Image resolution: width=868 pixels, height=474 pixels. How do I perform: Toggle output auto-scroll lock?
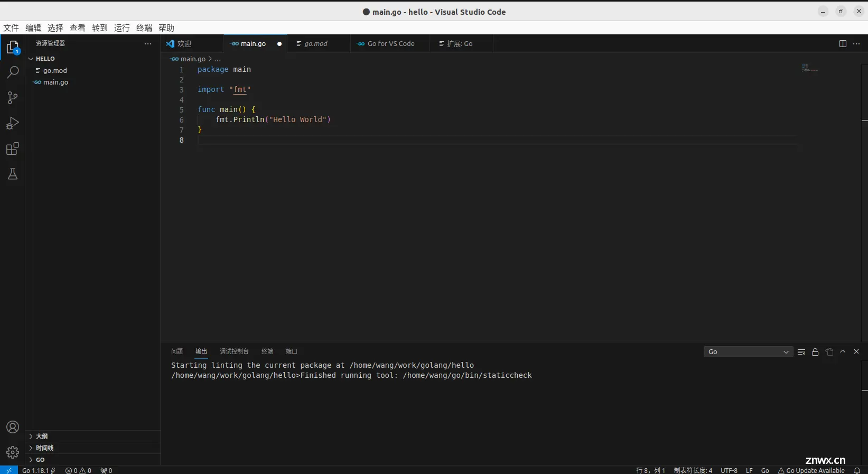click(815, 352)
